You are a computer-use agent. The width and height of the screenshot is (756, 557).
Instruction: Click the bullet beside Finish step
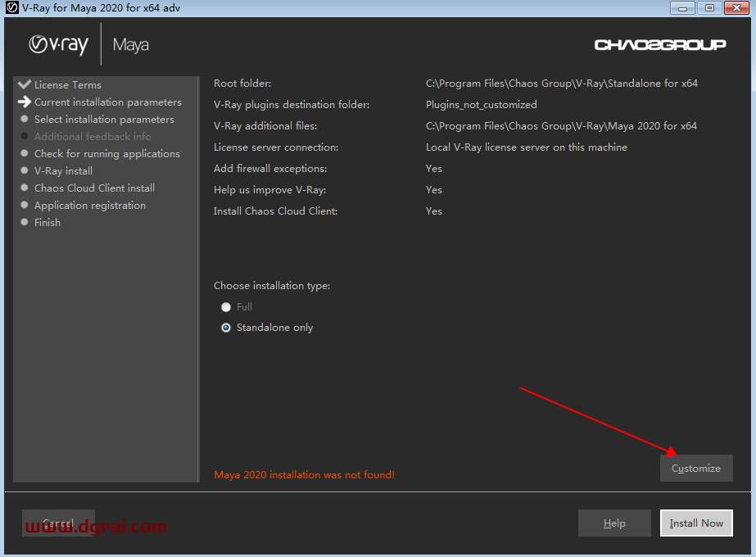click(25, 222)
